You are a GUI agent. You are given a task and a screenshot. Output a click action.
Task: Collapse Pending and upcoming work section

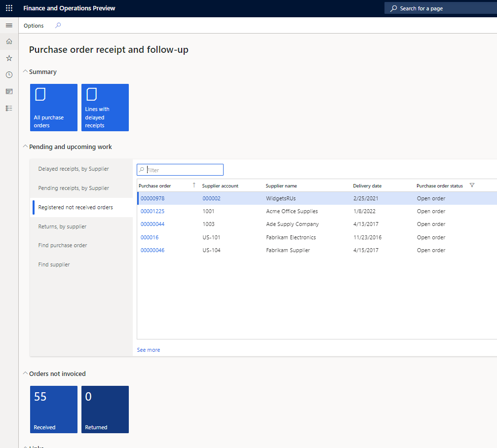[x=25, y=147]
